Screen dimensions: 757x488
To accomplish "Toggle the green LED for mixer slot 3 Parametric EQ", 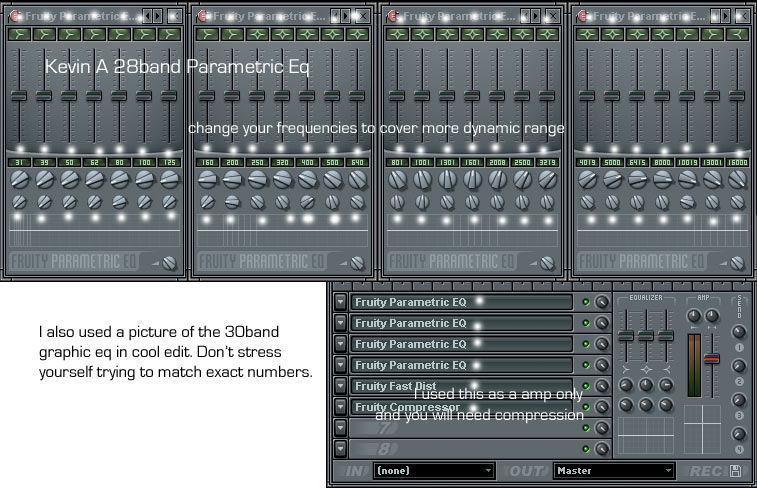I will click(586, 344).
